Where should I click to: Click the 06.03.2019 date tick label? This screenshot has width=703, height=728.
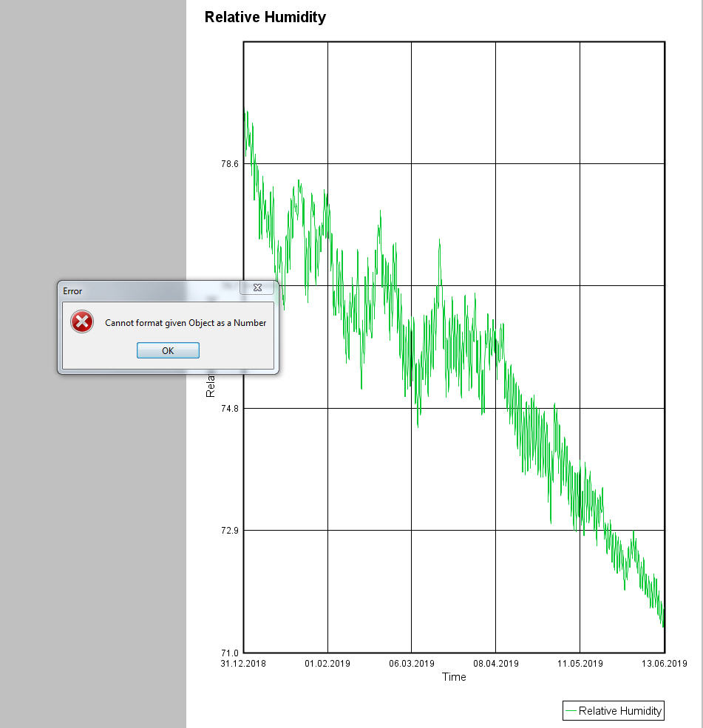[x=412, y=664]
